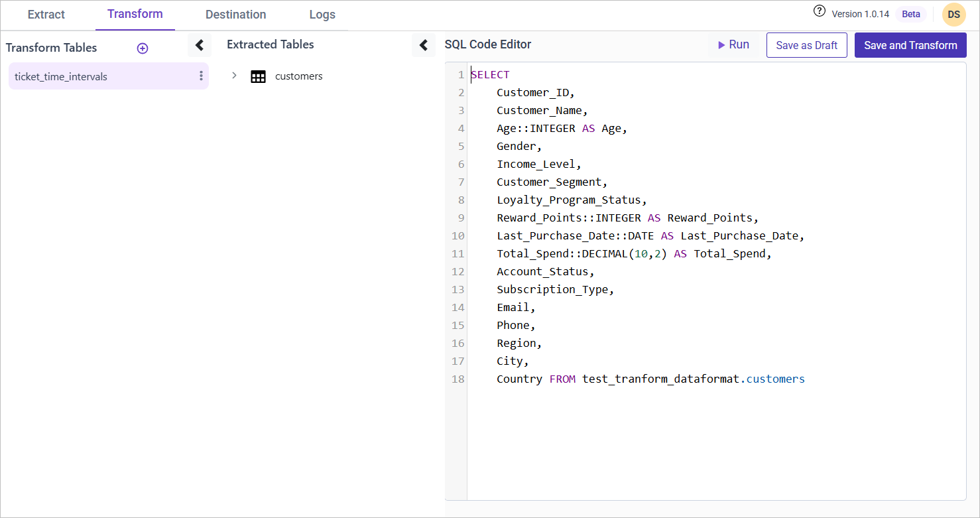Screen dimensions: 980x518
Task: Click Save and Transform button
Action: [x=910, y=45]
